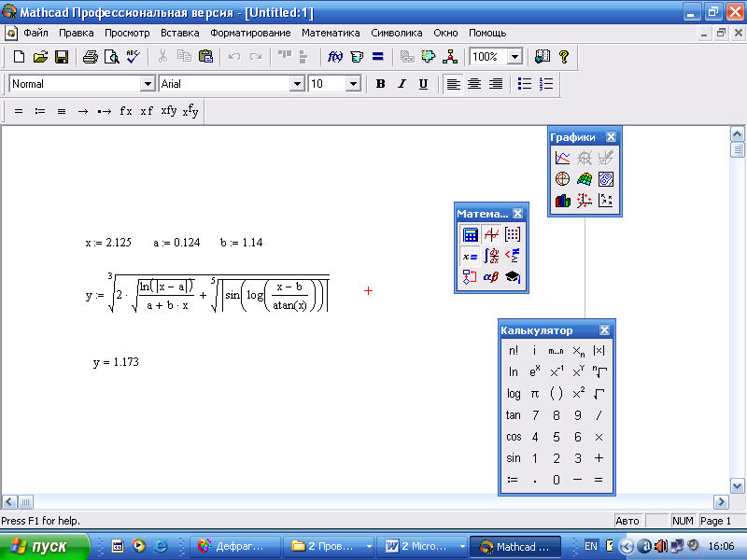The width and height of the screenshot is (747, 560).
Task: Select the y = 1.173 result region
Action: point(116,362)
